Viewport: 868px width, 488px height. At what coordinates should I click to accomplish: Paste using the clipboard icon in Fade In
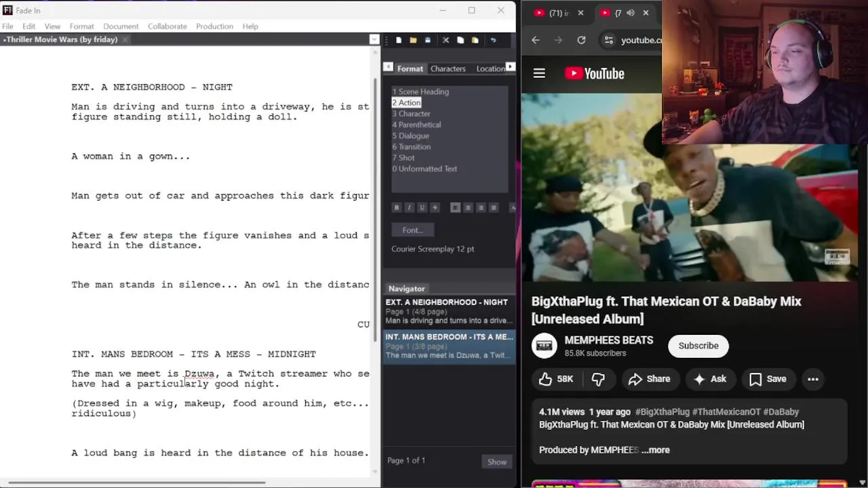click(475, 40)
